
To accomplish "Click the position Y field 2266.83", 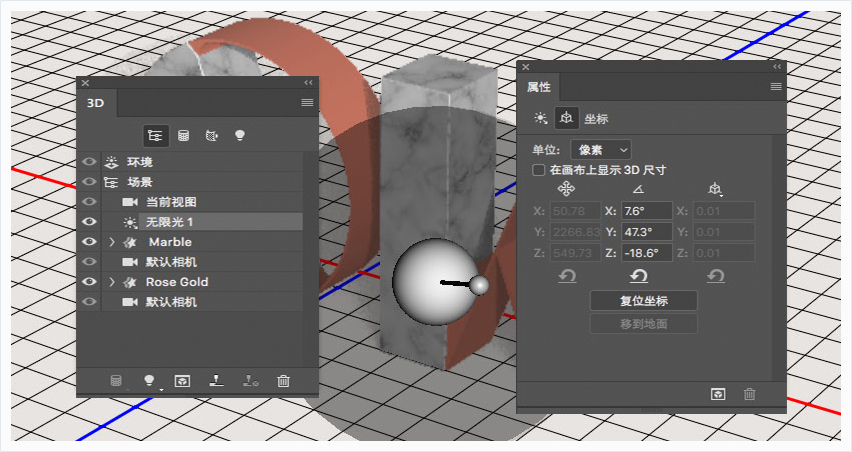I will pyautogui.click(x=575, y=232).
